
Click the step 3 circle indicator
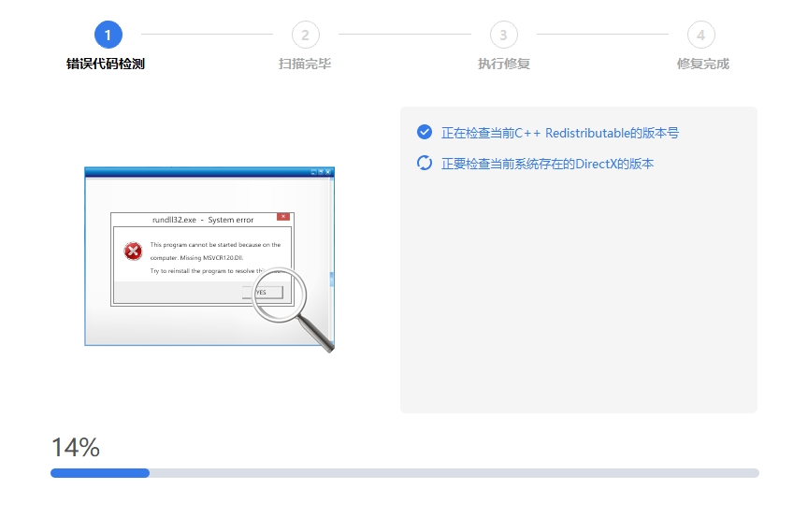[x=503, y=35]
